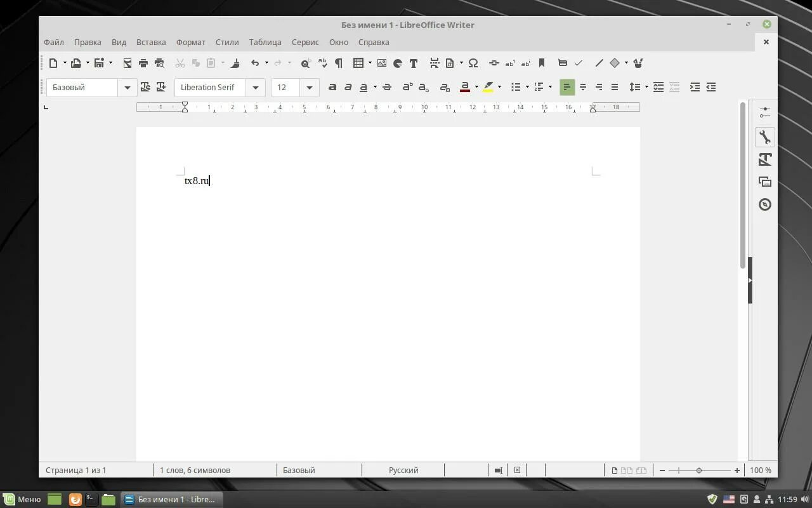This screenshot has width=812, height=508.
Task: Toggle bold formatting
Action: tap(332, 87)
